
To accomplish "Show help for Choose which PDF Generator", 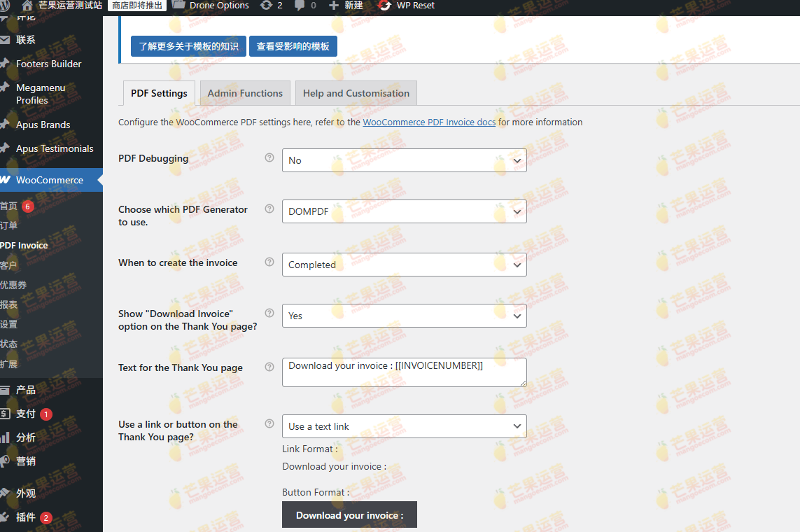I will click(269, 209).
